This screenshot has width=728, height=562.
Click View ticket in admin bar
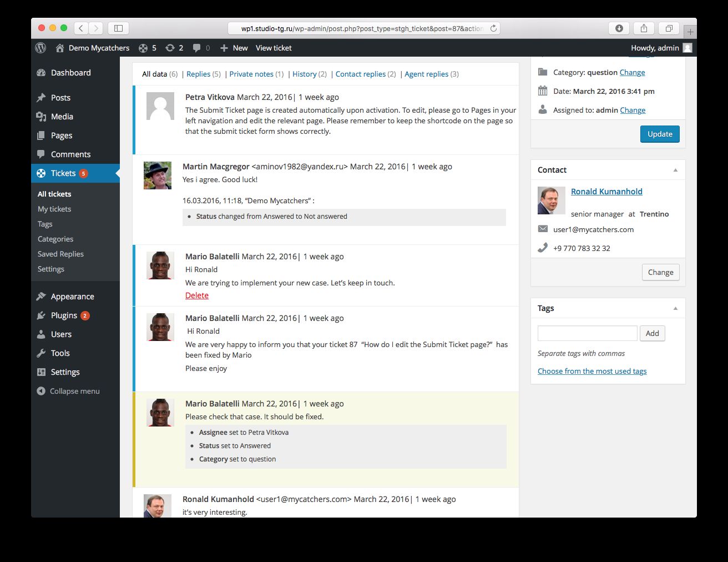(274, 48)
